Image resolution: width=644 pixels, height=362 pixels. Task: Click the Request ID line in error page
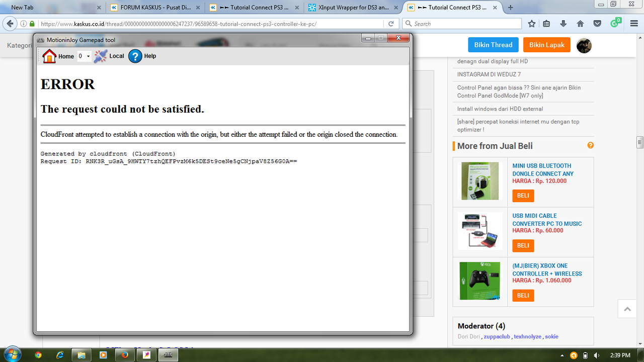coord(169,161)
